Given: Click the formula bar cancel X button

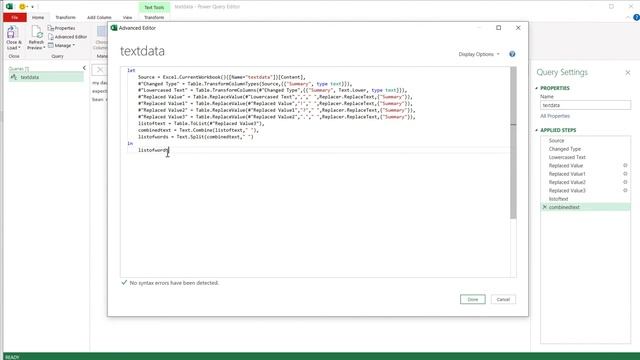Looking at the screenshot, I should pyautogui.click(x=100, y=70).
